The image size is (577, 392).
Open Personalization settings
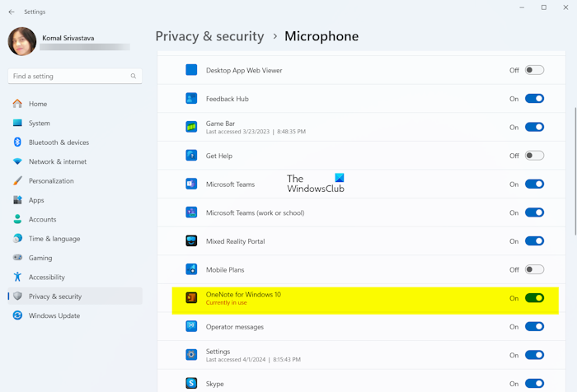[75, 180]
